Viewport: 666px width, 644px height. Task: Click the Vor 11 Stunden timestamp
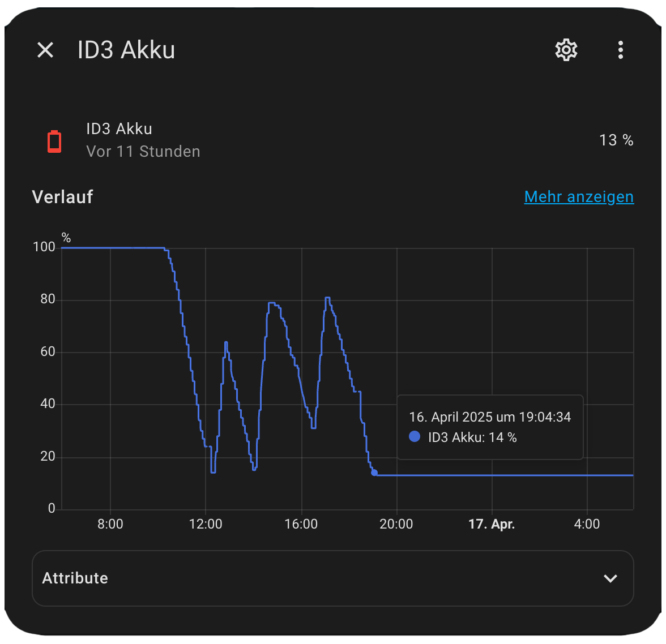(143, 152)
